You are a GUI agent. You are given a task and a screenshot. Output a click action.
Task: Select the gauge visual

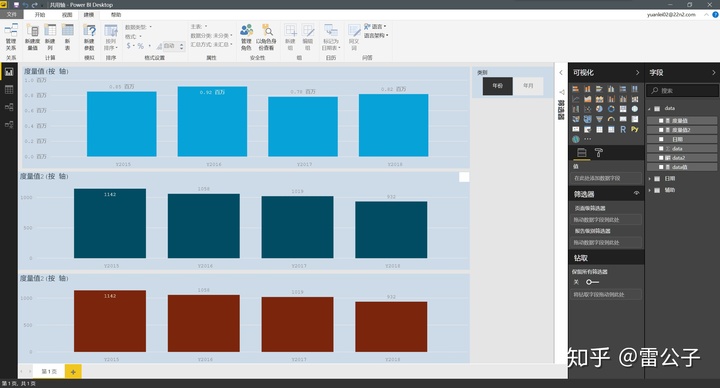[611, 119]
